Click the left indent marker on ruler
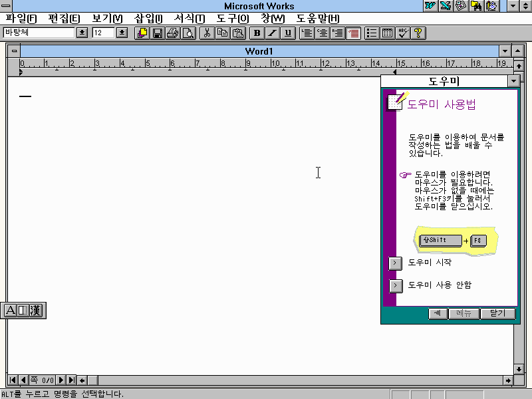Viewport: 532px width, 399px height. point(21,72)
